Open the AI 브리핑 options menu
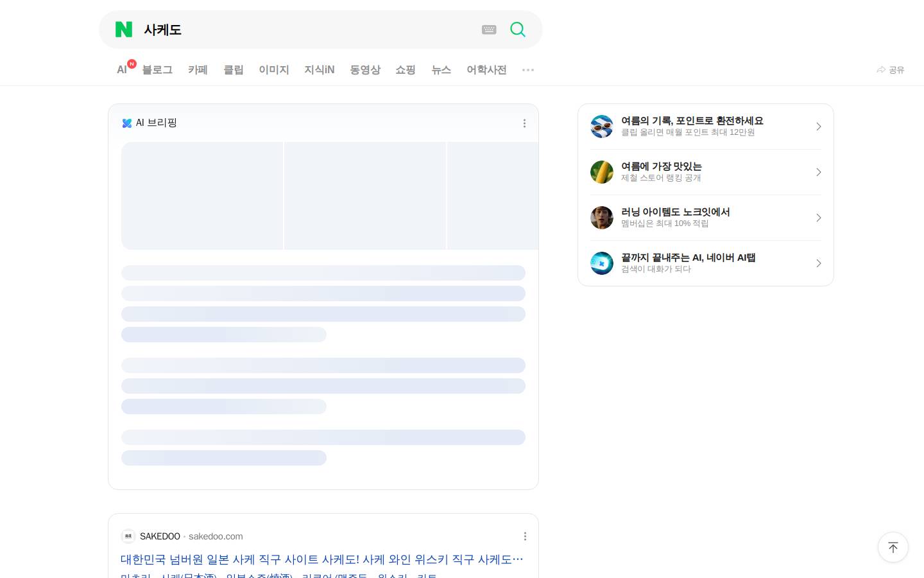The image size is (924, 578). 524,123
